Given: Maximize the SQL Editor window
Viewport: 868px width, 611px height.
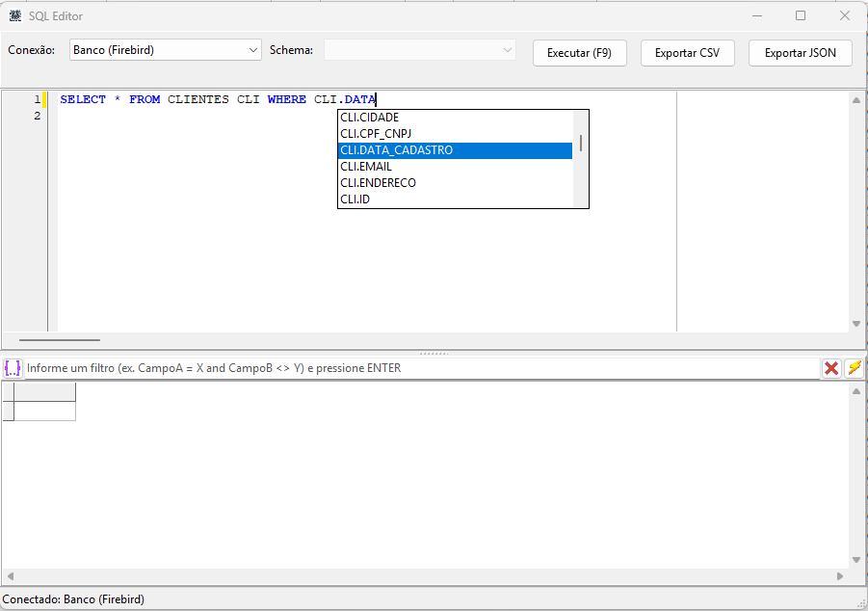Looking at the screenshot, I should [801, 15].
